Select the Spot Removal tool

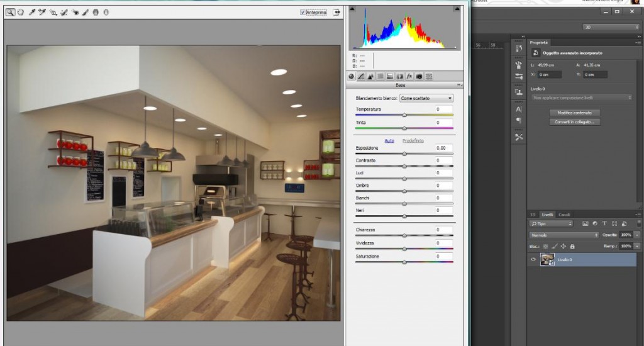64,13
